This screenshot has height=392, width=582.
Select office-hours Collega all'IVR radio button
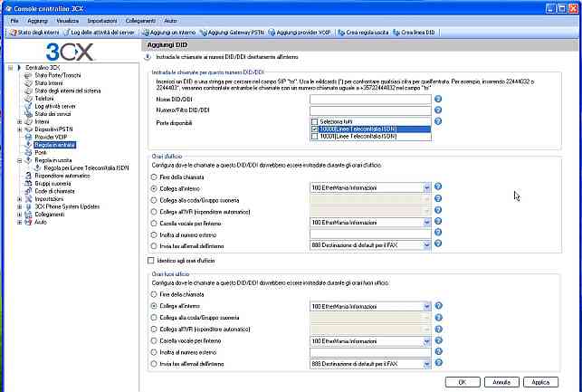point(154,212)
